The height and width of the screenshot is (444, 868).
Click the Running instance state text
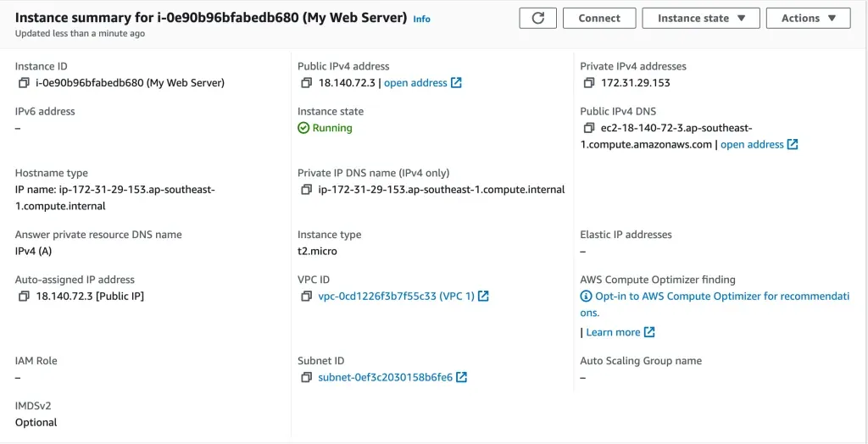[x=332, y=128]
